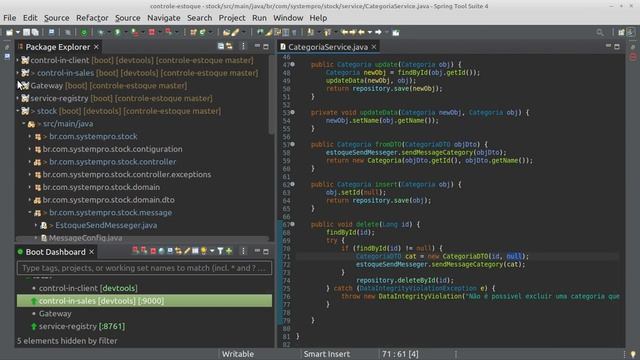640x360 pixels.
Task: Click the light bulb icon in Boot Dashboard
Action: click(204, 251)
